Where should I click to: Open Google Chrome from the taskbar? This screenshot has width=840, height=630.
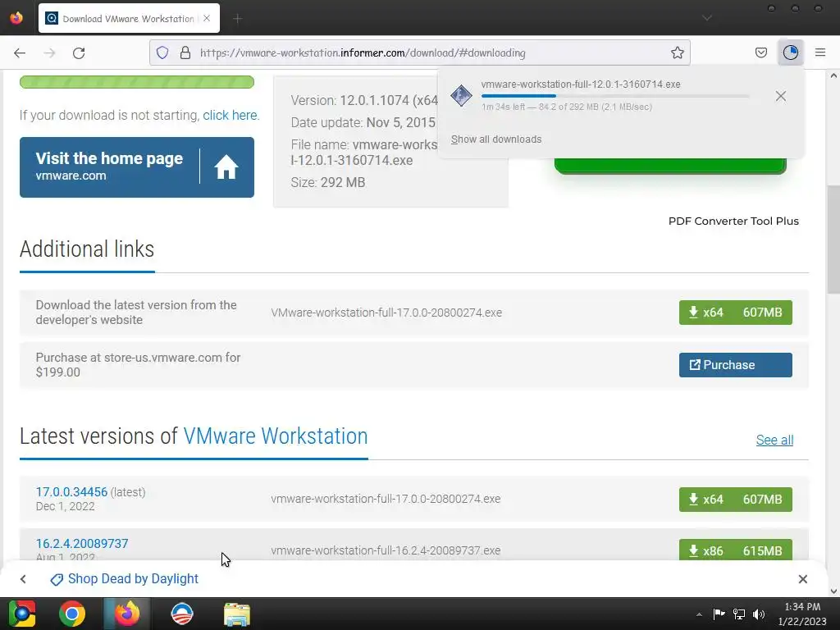coord(72,614)
